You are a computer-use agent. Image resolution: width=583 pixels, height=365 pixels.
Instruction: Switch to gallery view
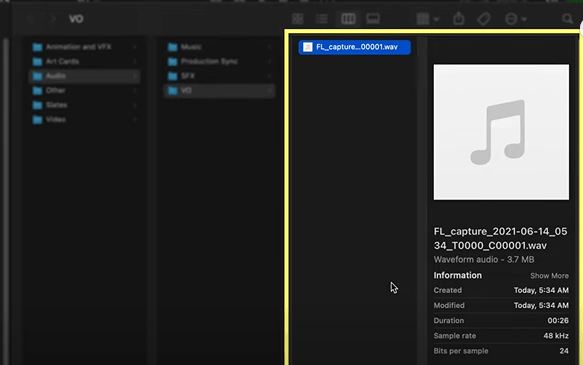pos(373,19)
